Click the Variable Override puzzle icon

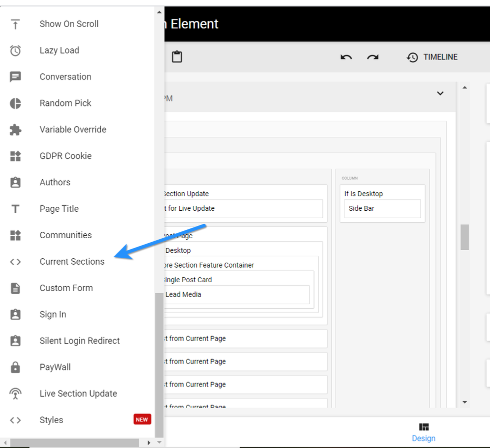pyautogui.click(x=15, y=130)
